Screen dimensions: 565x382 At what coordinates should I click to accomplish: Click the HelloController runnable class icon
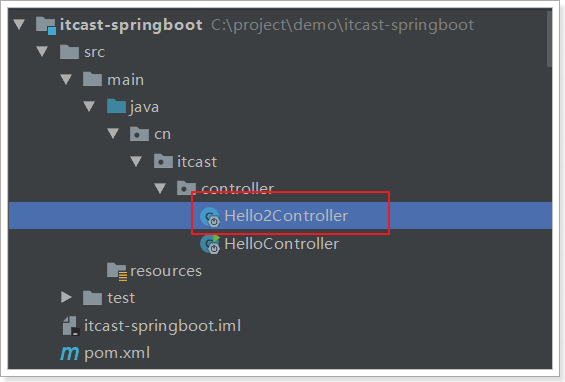[210, 244]
